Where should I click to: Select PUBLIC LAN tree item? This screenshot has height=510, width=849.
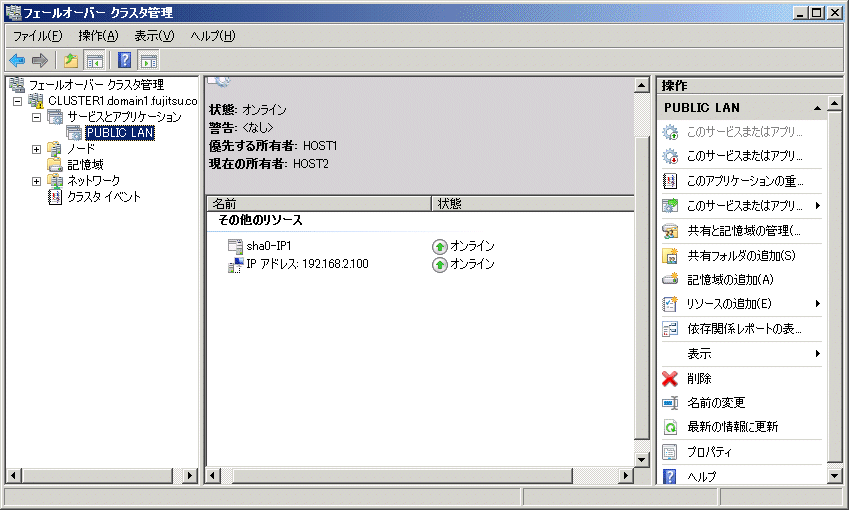(x=120, y=133)
